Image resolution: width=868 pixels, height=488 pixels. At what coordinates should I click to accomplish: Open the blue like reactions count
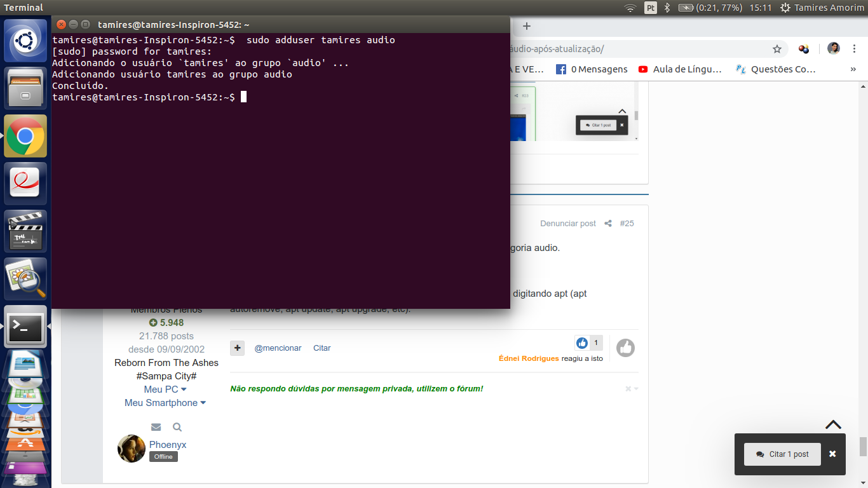click(x=589, y=343)
